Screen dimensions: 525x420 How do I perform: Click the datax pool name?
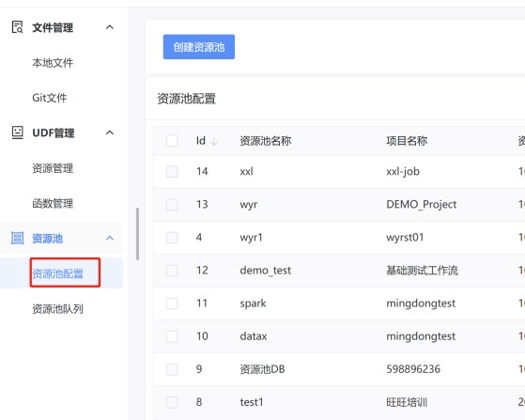pos(254,336)
